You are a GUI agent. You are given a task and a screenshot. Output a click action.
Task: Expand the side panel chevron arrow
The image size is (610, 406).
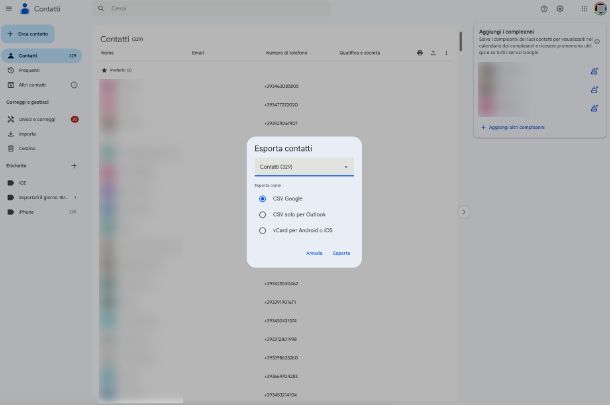click(x=463, y=212)
